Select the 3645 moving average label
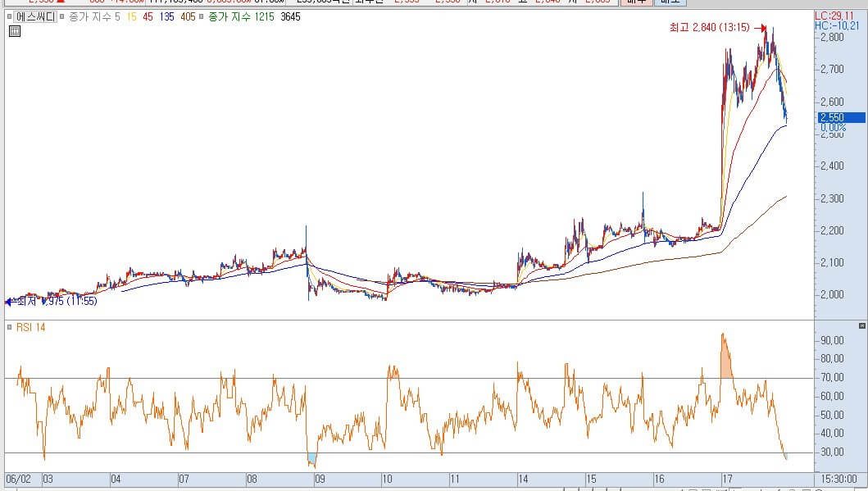Screen dimensions: 868x491 (291, 17)
